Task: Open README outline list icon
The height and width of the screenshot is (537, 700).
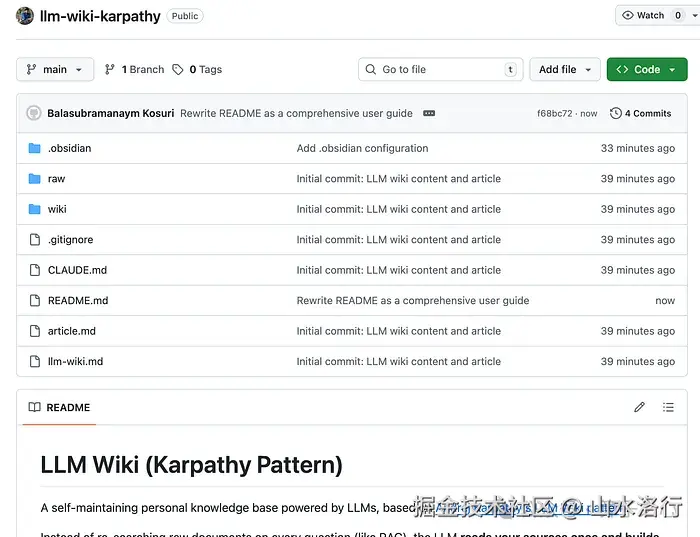Action: coord(668,407)
